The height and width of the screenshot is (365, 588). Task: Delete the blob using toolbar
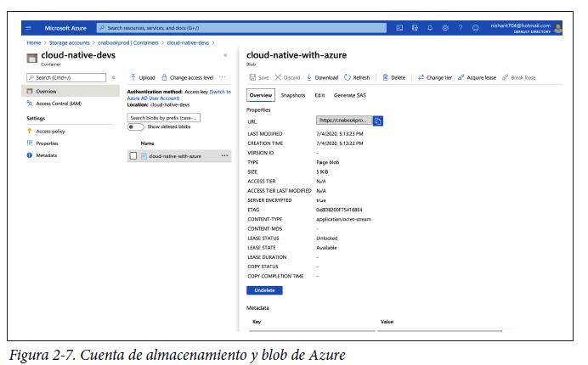pos(393,77)
